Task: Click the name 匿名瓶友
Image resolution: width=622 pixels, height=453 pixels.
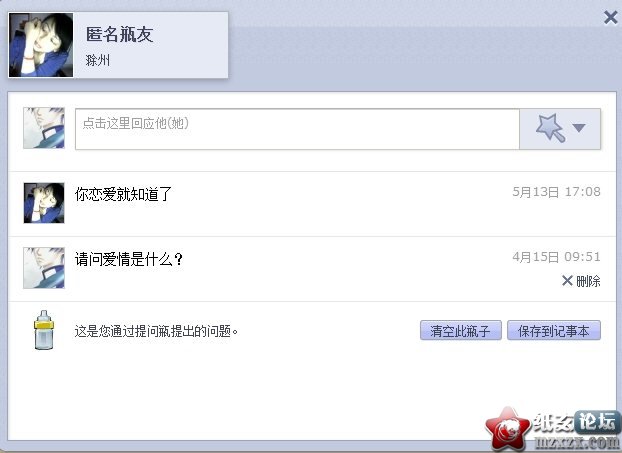Action: (x=119, y=34)
